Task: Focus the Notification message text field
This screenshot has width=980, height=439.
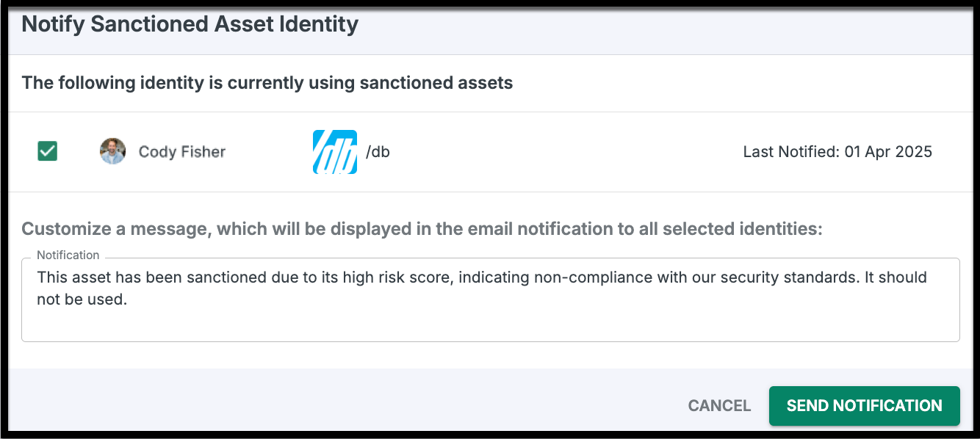Action: tap(490, 320)
